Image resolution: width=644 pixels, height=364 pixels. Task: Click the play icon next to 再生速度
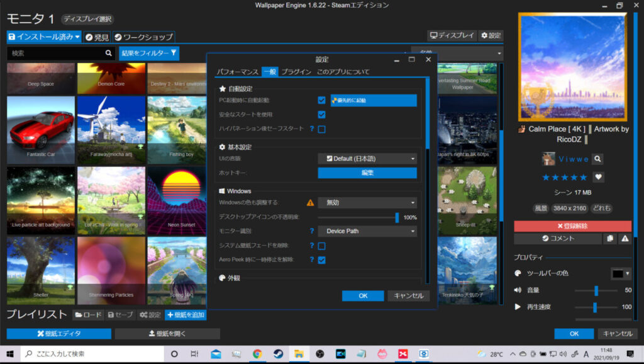point(518,307)
